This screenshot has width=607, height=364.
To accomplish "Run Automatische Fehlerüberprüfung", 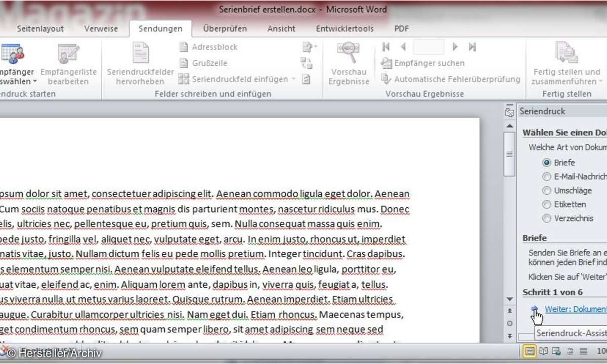I will 451,79.
